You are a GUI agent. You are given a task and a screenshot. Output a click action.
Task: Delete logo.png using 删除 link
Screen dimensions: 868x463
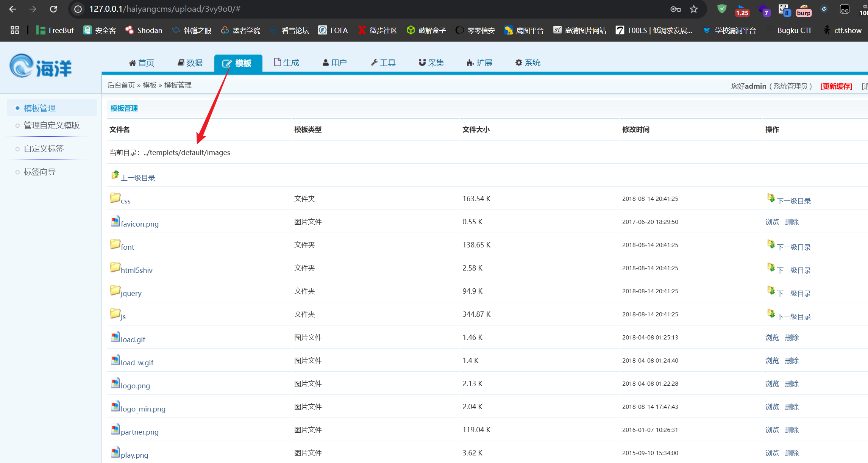tap(792, 383)
